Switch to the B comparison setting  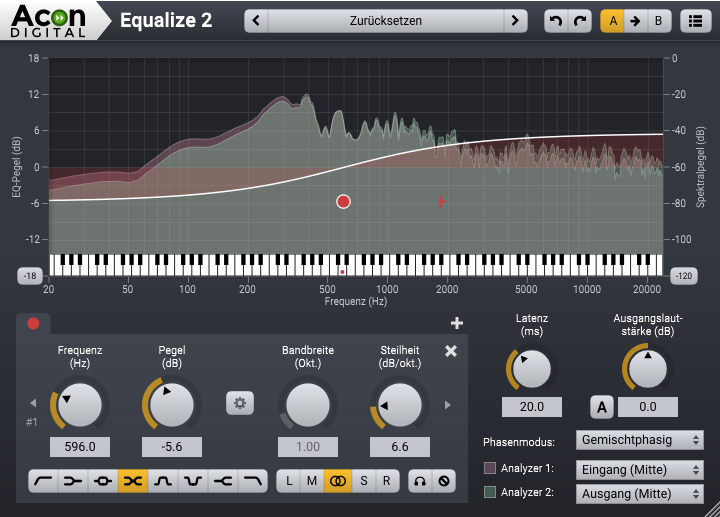(658, 21)
